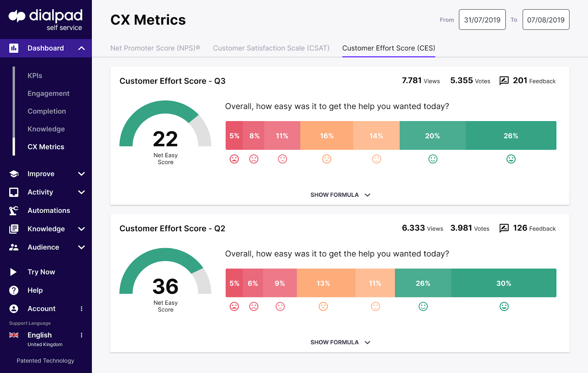
Task: Click the Automations sidebar link
Action: pyautogui.click(x=49, y=210)
